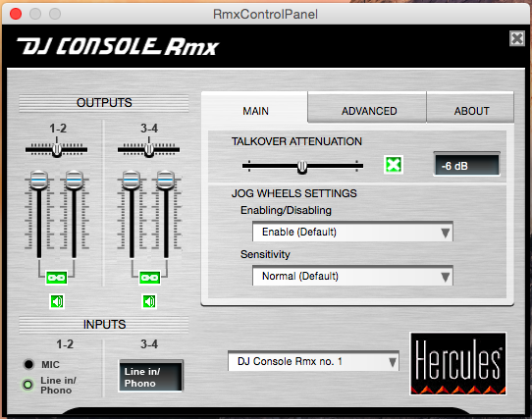Image resolution: width=532 pixels, height=419 pixels.
Task: Click the balance slider for outputs 1-2
Action: click(57, 149)
